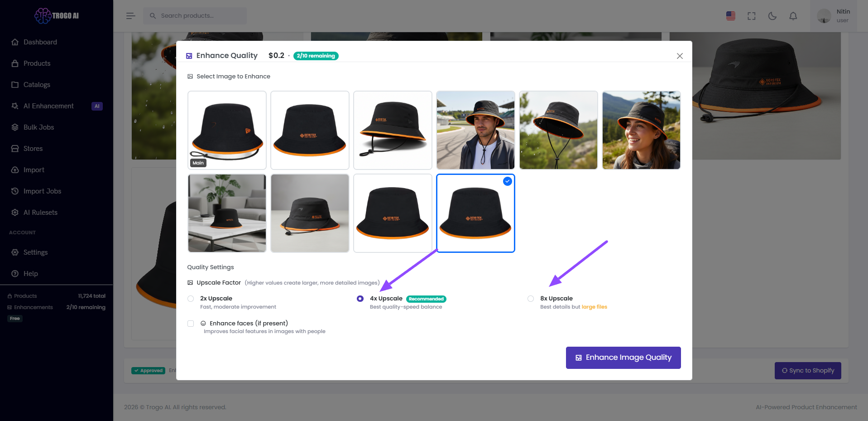Image resolution: width=868 pixels, height=421 pixels.
Task: Click the Enhance Image Quality button
Action: click(623, 358)
